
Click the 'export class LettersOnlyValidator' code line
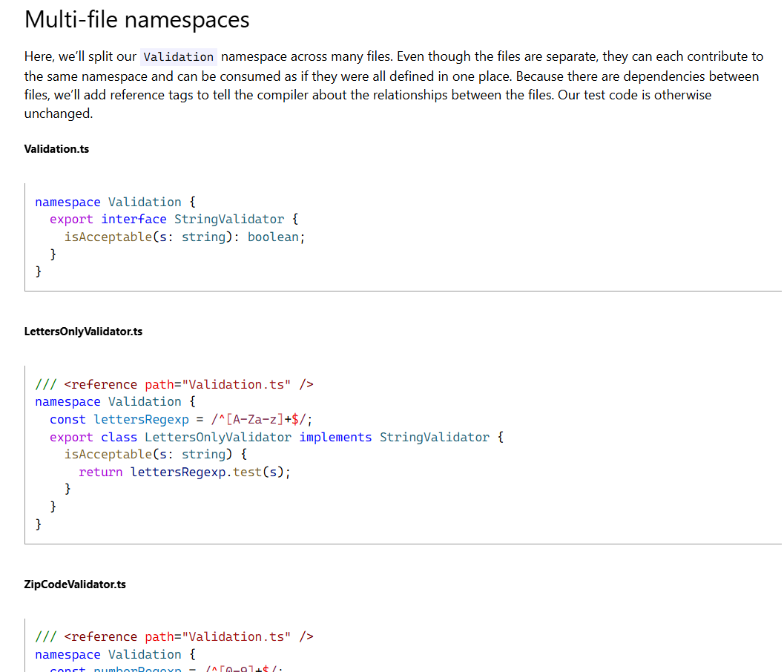click(x=171, y=438)
